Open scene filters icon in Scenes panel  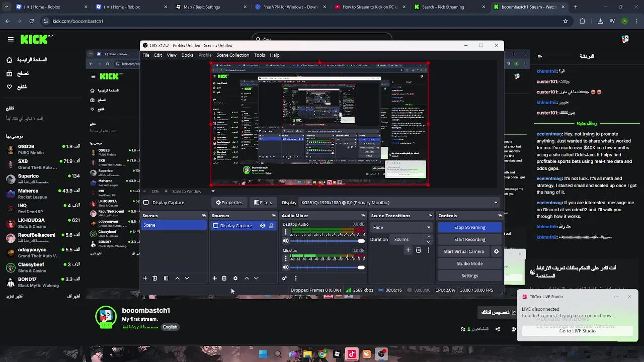coord(166,278)
